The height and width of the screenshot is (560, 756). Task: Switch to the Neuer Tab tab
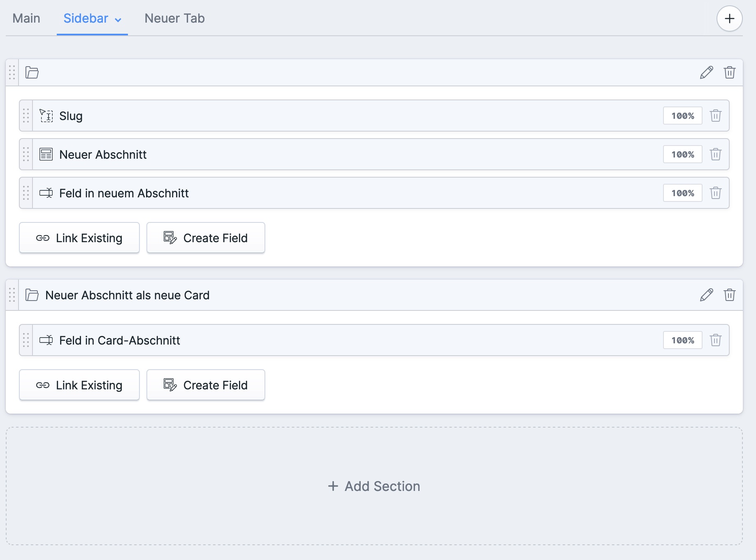coord(174,19)
